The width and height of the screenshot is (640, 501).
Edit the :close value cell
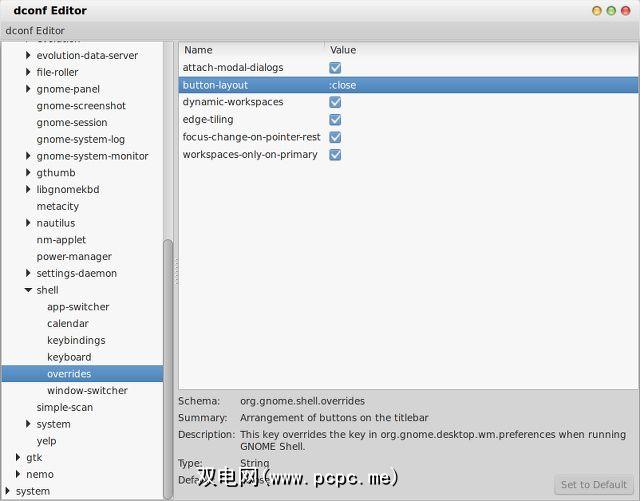coord(343,85)
